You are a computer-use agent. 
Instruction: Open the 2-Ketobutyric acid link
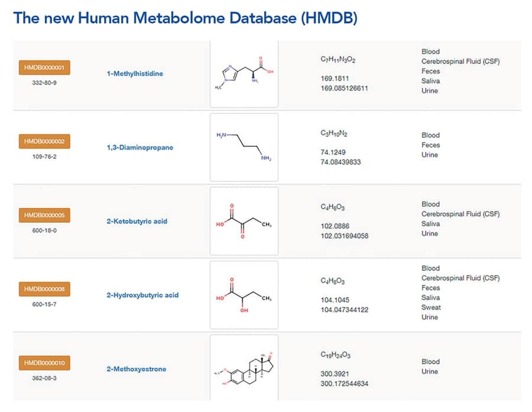tap(137, 221)
